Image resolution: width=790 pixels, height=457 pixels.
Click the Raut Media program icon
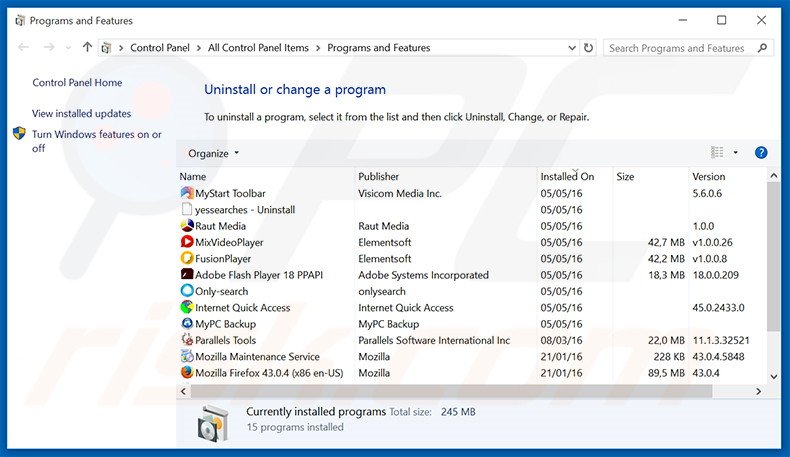187,226
